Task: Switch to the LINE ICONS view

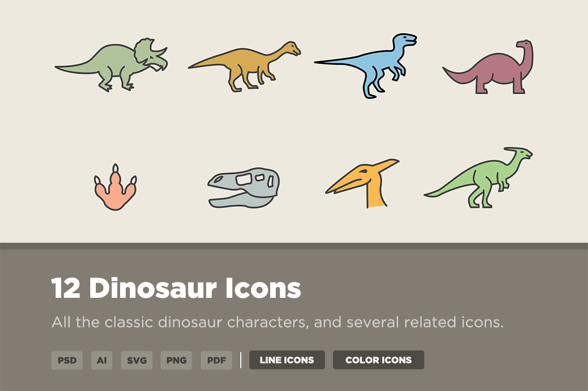Action: click(x=287, y=360)
